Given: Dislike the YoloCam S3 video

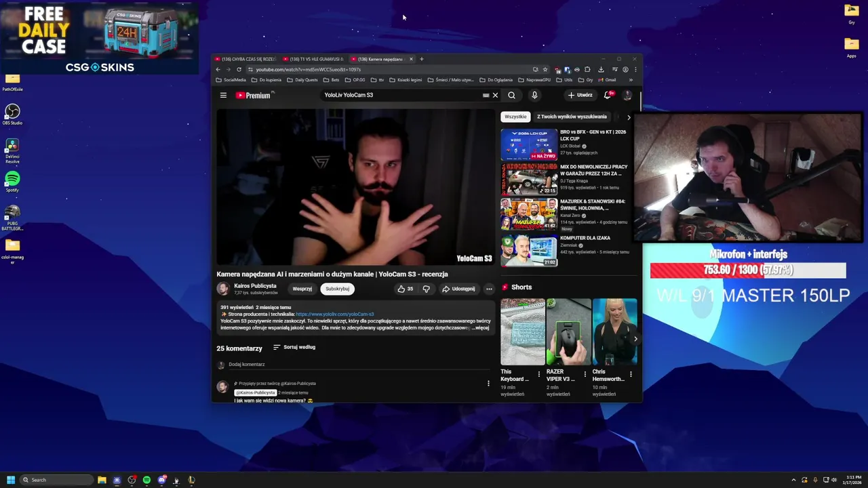Looking at the screenshot, I should pyautogui.click(x=426, y=289).
